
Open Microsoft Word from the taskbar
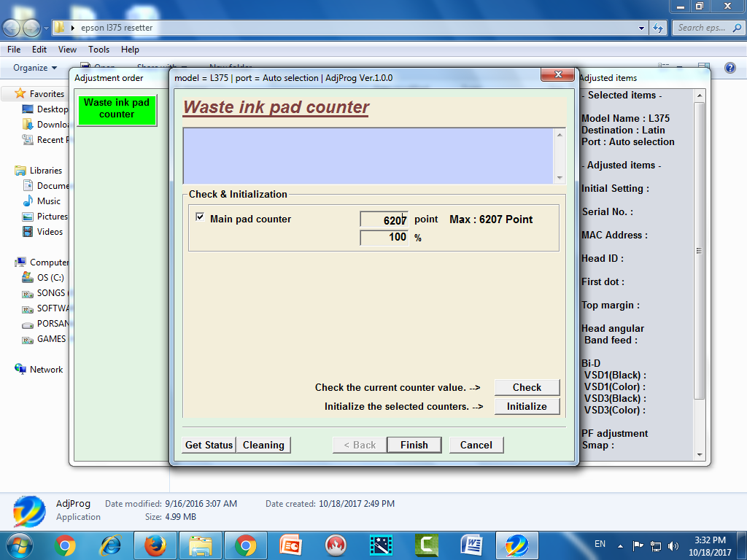click(x=471, y=545)
